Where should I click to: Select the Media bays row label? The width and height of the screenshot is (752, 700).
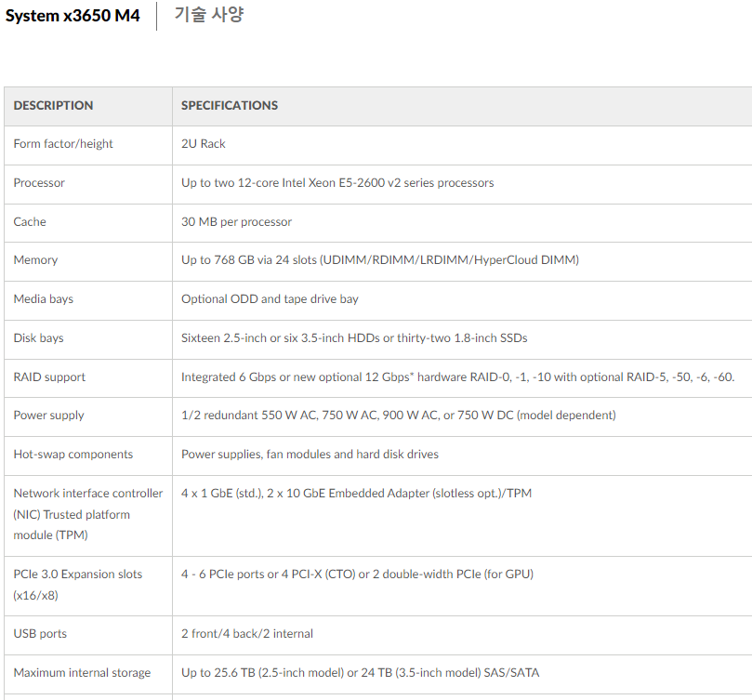(x=43, y=299)
